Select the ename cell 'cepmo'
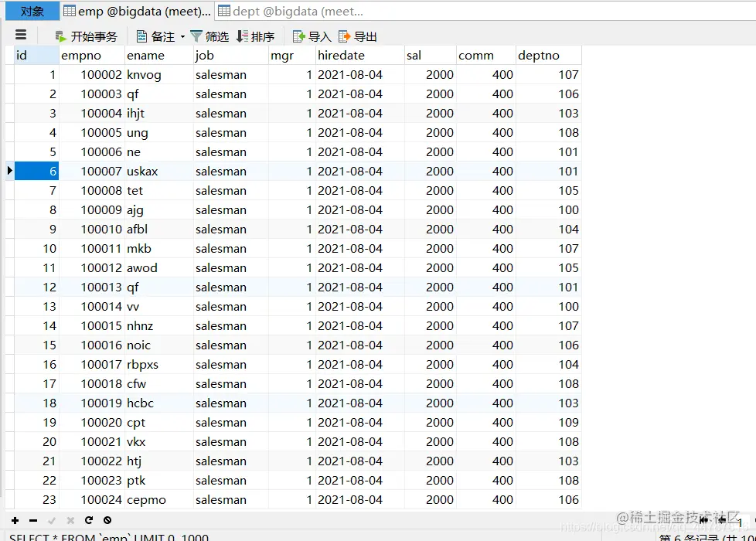 (158, 499)
